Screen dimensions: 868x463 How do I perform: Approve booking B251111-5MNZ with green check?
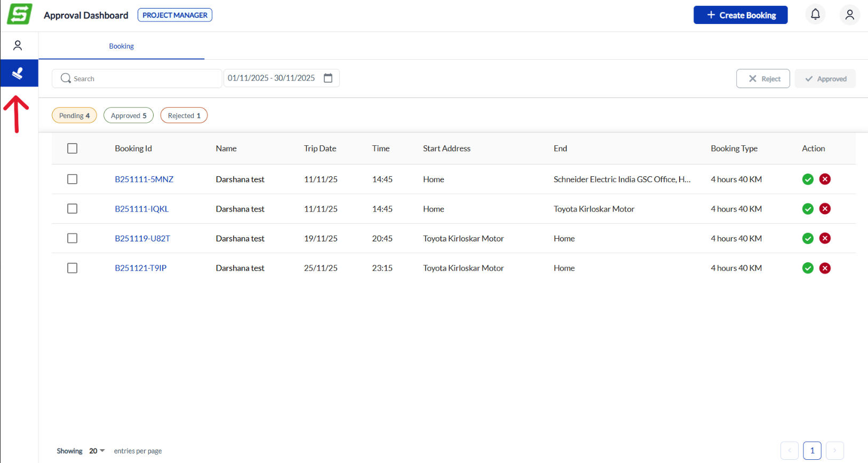coord(808,179)
